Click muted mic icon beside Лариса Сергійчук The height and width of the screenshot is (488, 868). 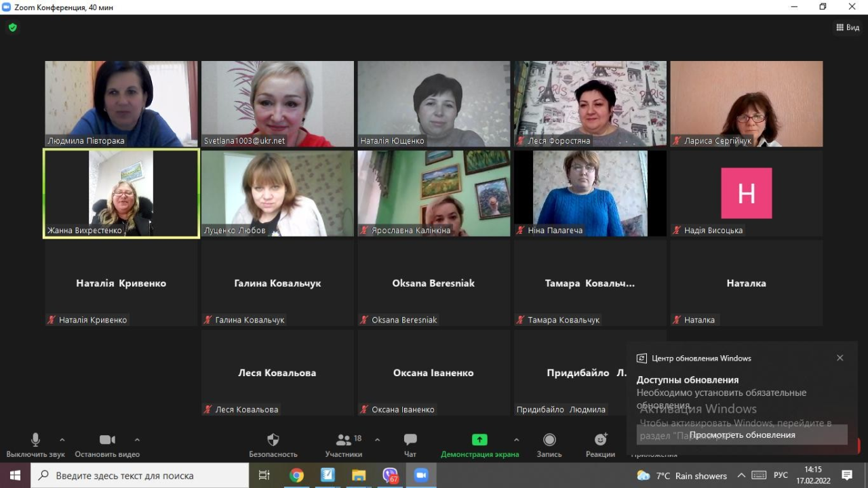[677, 141]
